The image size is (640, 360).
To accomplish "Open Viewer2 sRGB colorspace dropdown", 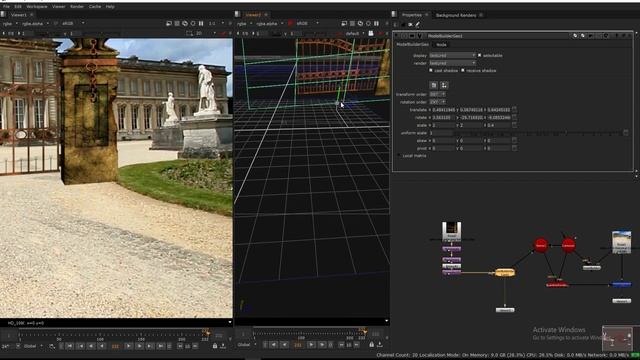I will [307, 24].
